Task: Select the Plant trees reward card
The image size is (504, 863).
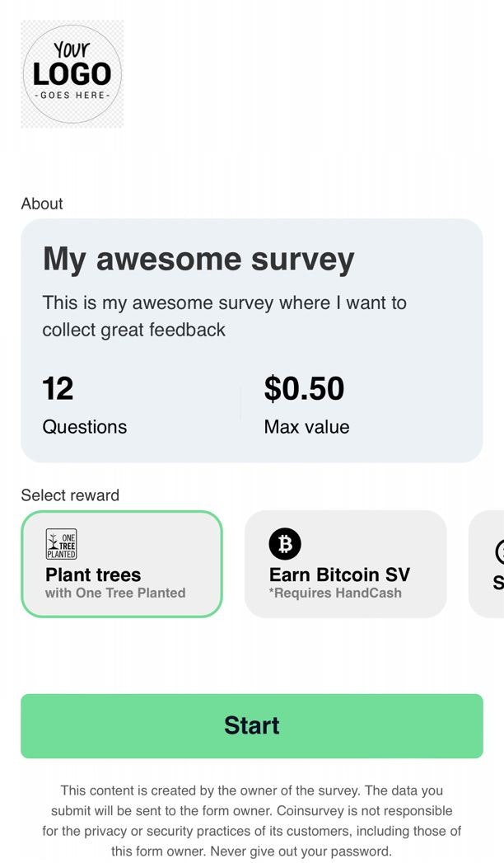Action: pyautogui.click(x=121, y=564)
